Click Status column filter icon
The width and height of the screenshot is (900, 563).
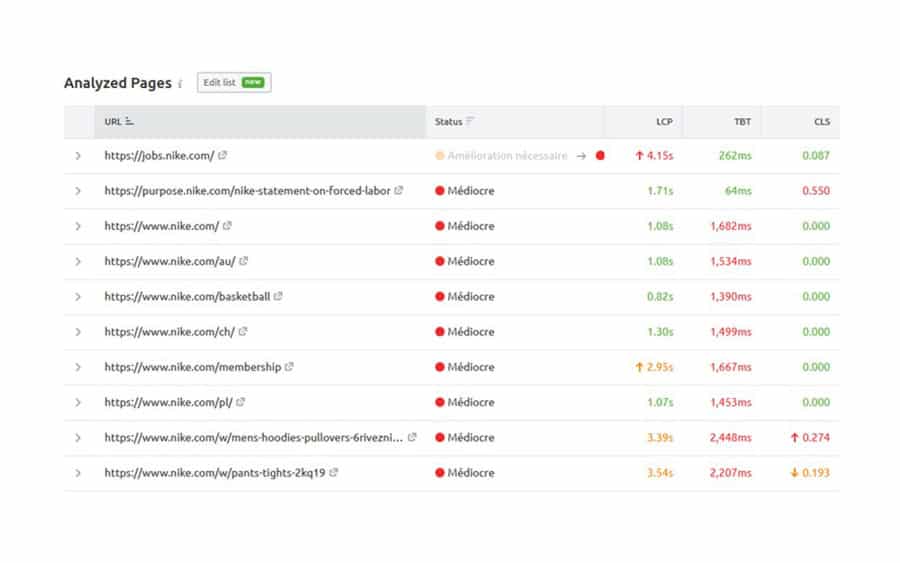(x=470, y=121)
